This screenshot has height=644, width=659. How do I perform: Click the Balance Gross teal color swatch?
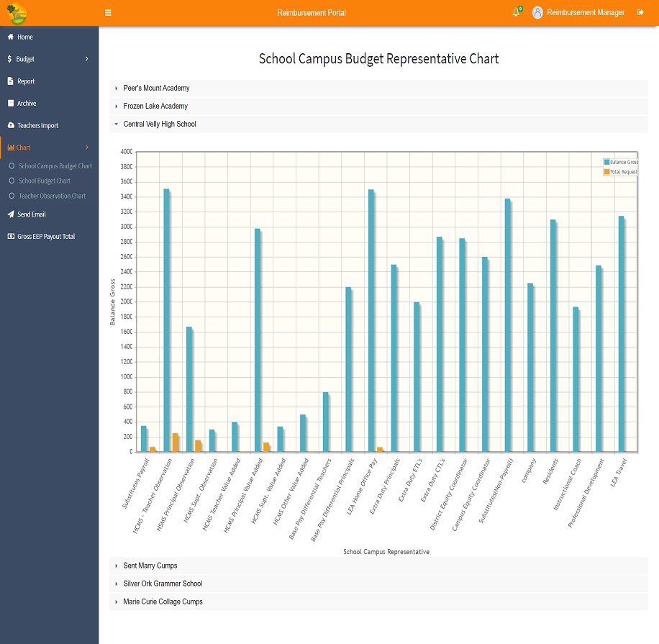pos(606,162)
